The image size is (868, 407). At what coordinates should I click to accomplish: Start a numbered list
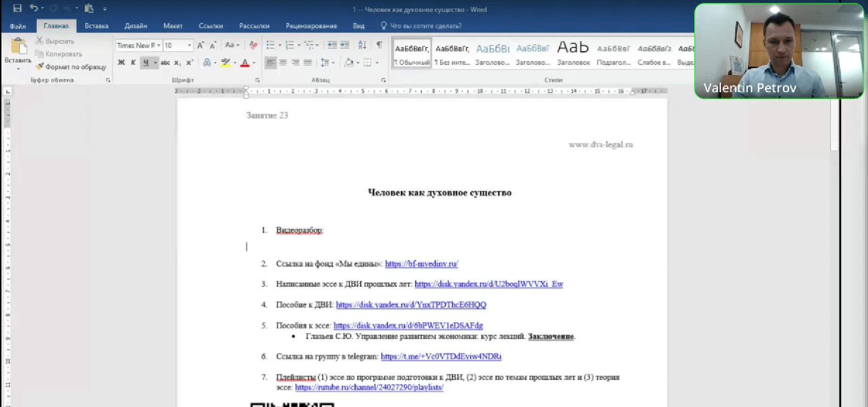click(290, 45)
